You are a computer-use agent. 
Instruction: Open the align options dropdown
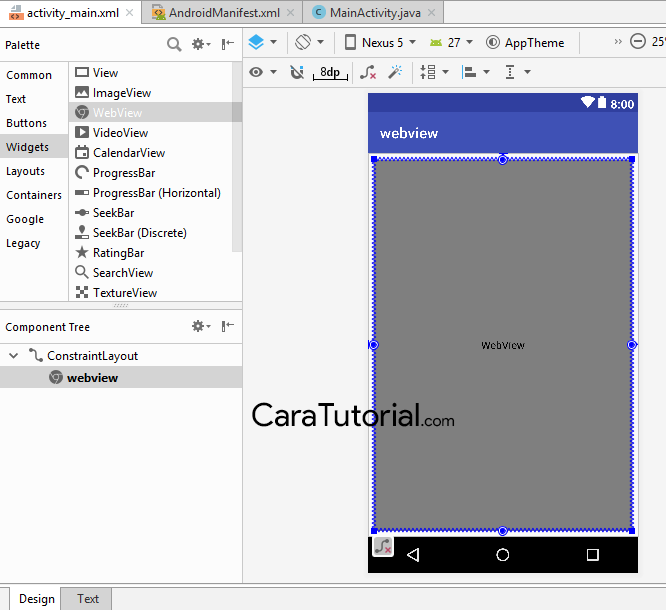(476, 72)
